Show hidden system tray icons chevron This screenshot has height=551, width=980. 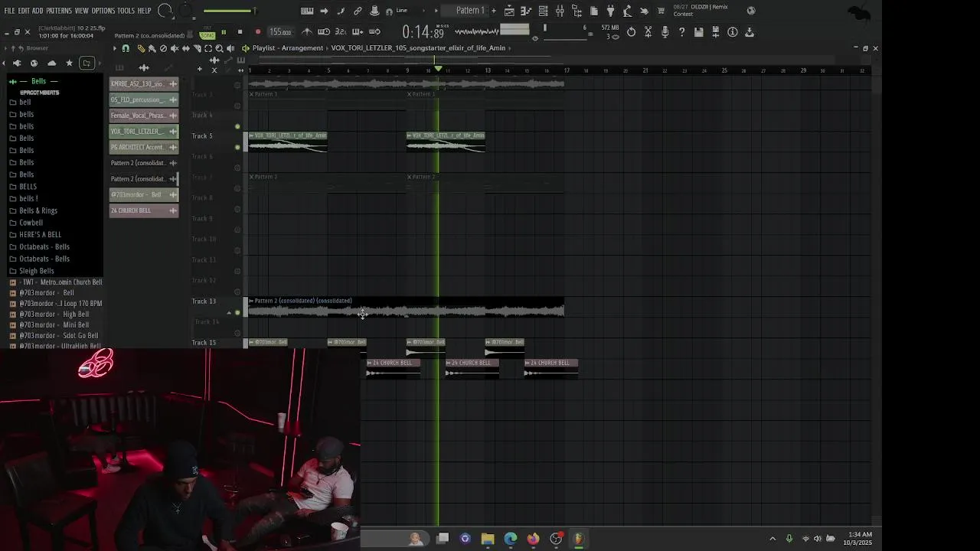click(x=772, y=539)
